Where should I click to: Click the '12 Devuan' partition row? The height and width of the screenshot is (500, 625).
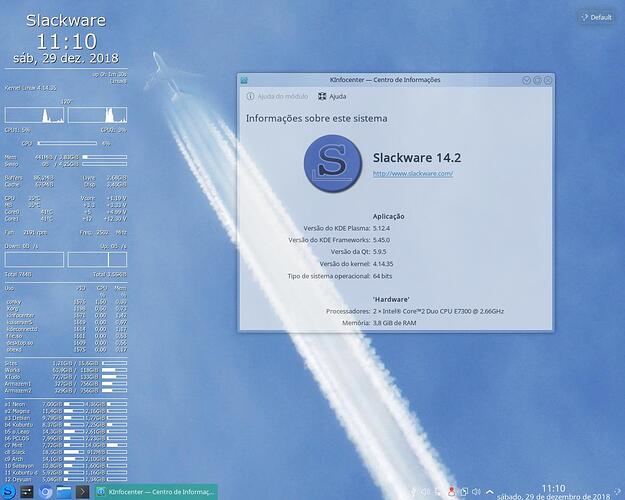click(66, 479)
